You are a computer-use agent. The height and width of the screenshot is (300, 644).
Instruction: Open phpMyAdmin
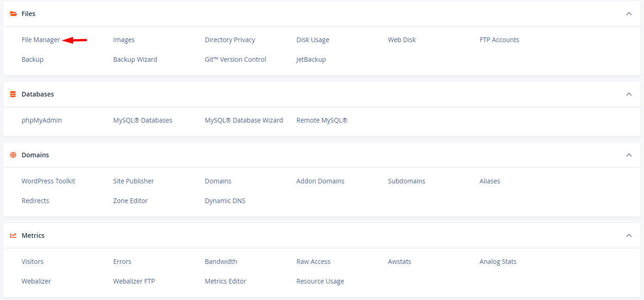[x=42, y=120]
